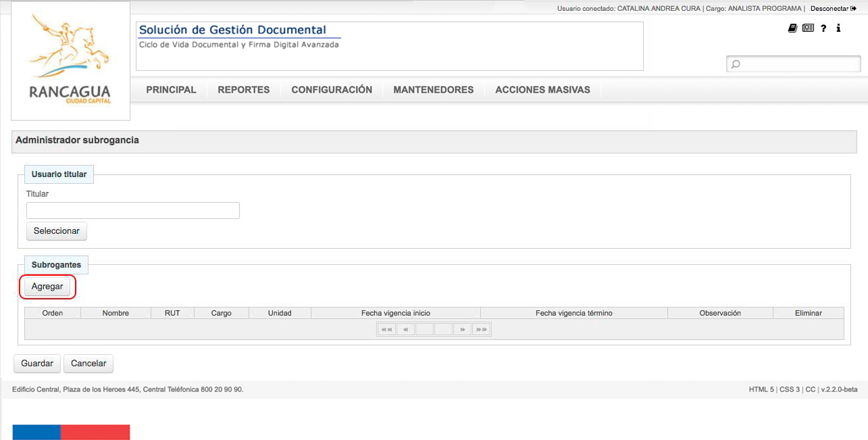Viewport: 868px width, 440px height.
Task: Click the Fecha vigencia término column header
Action: [x=574, y=313]
